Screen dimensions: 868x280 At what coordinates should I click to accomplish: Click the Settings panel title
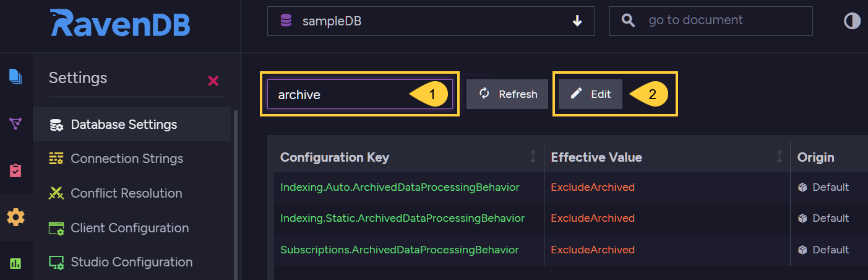click(x=78, y=77)
